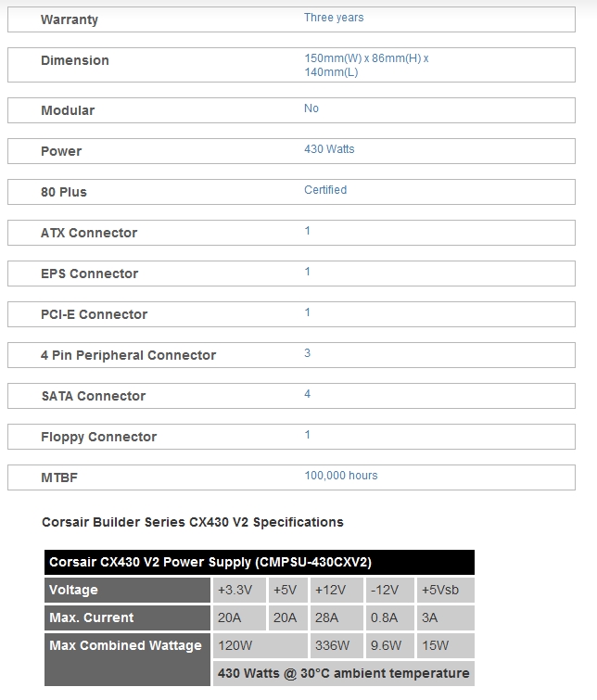Select the PCI-E Connector count '1'
The image size is (597, 700).
pyautogui.click(x=307, y=312)
